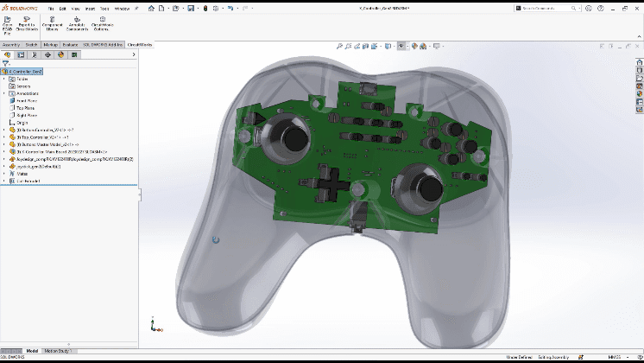Click Export to CircuitWorks button

tap(27, 24)
